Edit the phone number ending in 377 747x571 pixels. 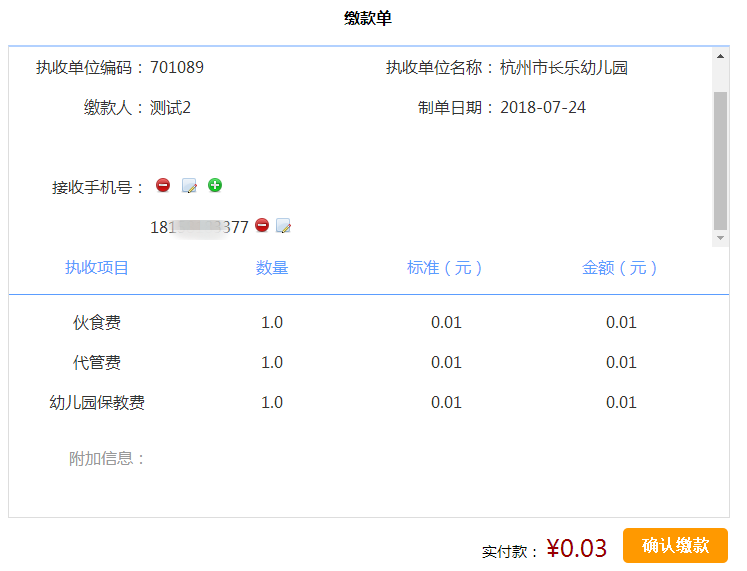283,226
